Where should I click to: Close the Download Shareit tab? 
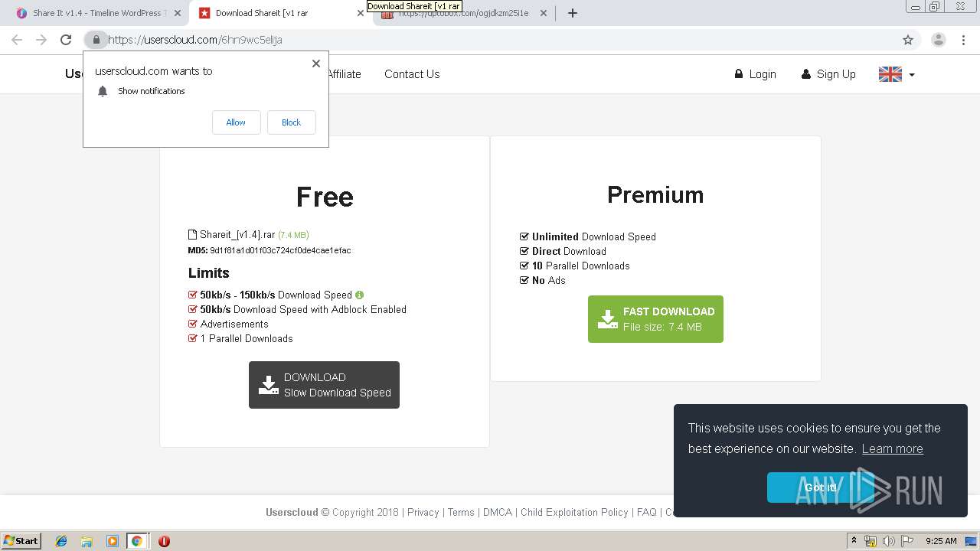tap(360, 13)
